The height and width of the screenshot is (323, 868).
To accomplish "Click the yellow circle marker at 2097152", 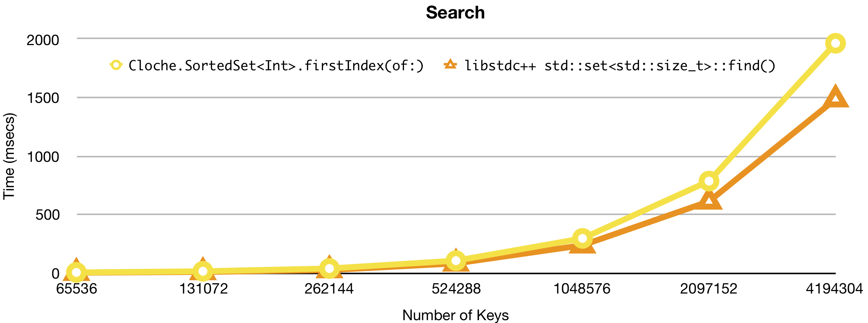I will 709,181.
